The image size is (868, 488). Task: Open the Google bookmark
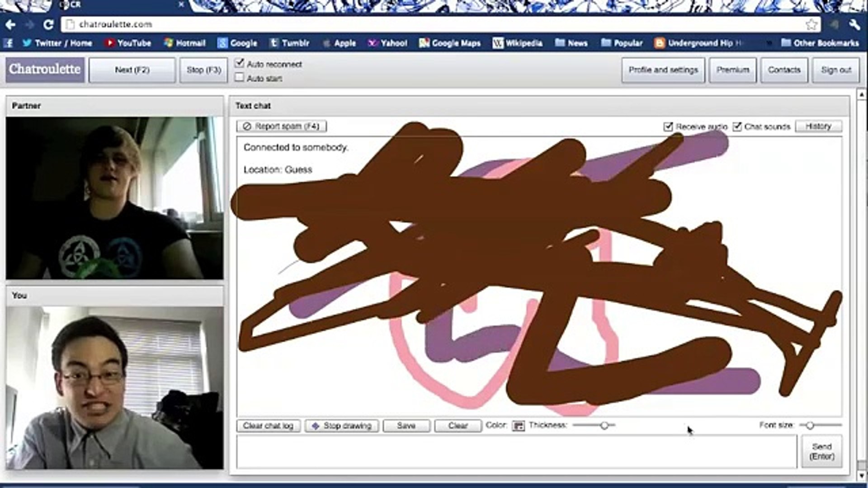237,43
